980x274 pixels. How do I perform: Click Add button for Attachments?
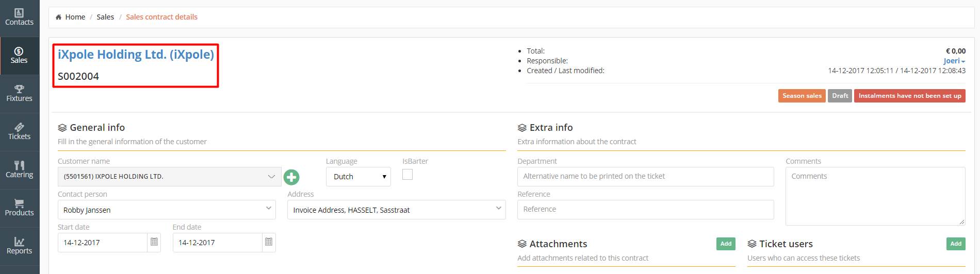(726, 244)
